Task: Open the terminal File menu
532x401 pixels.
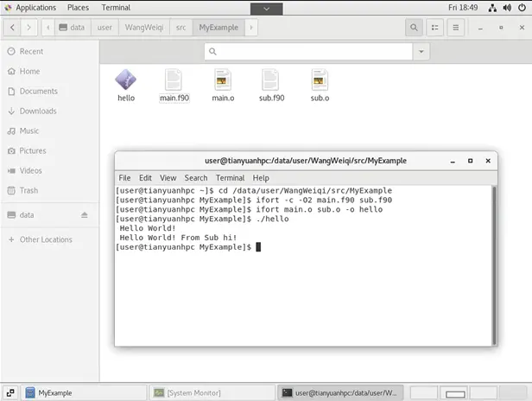Action: pyautogui.click(x=124, y=178)
